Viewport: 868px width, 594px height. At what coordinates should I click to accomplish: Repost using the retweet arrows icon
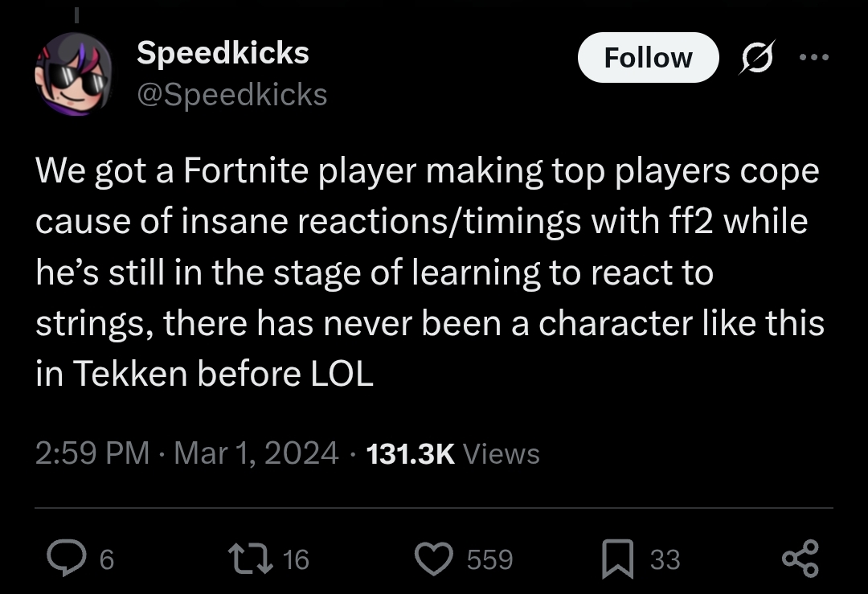249,559
